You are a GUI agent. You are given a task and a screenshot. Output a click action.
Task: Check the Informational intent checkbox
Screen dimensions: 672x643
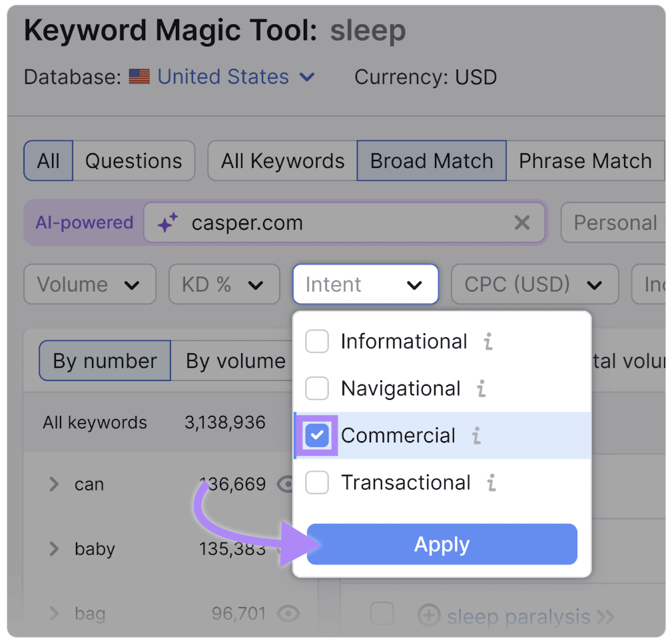317,342
